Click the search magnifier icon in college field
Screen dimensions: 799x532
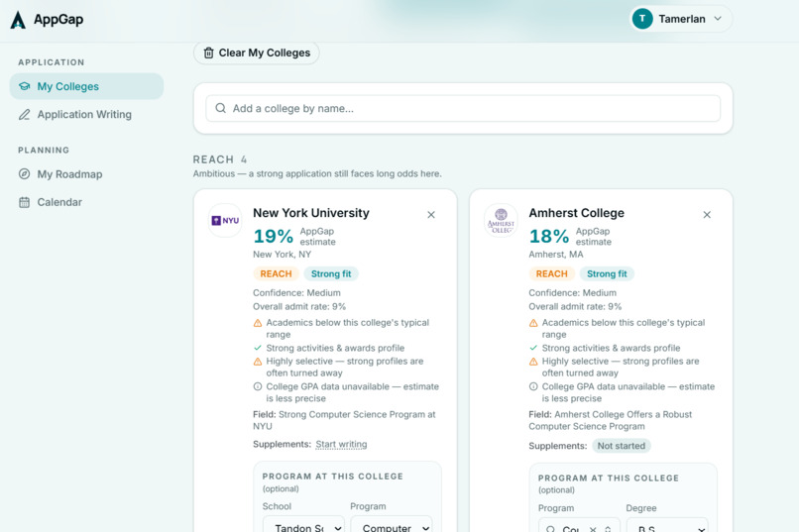[221, 108]
